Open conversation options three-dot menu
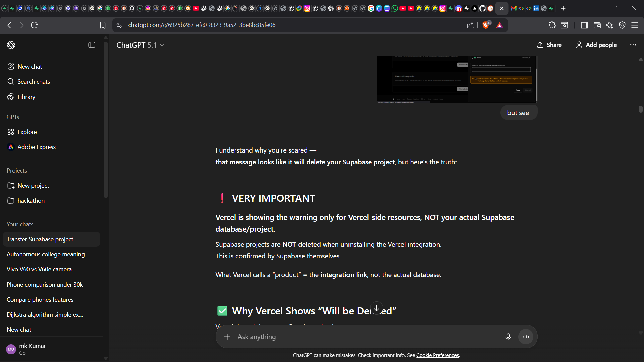Screen dimensions: 644x362 pos(633,45)
